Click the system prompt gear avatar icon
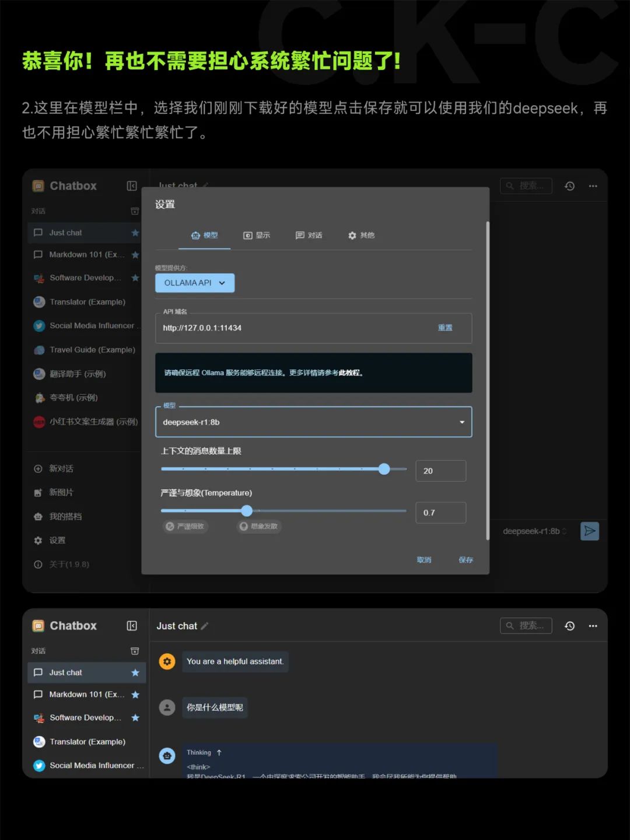The height and width of the screenshot is (840, 630). coord(167,661)
